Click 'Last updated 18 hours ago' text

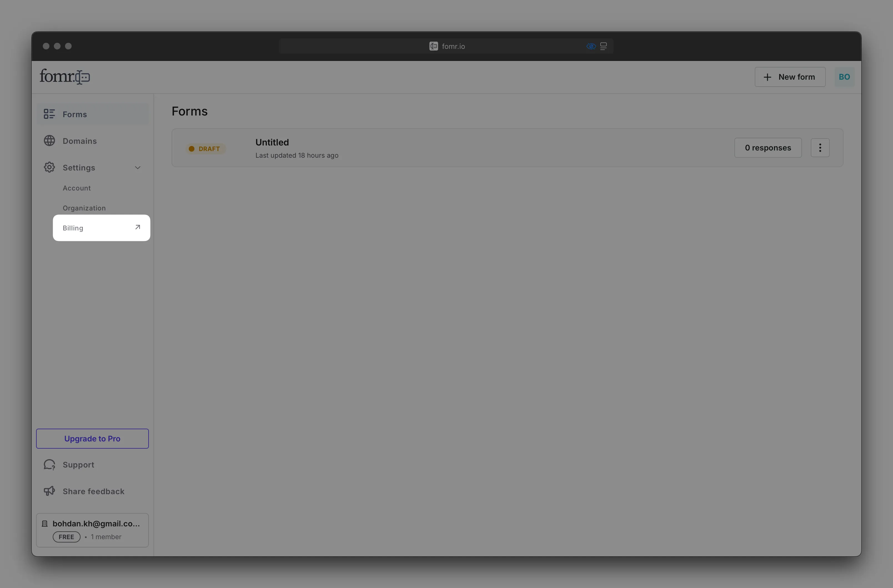(297, 155)
